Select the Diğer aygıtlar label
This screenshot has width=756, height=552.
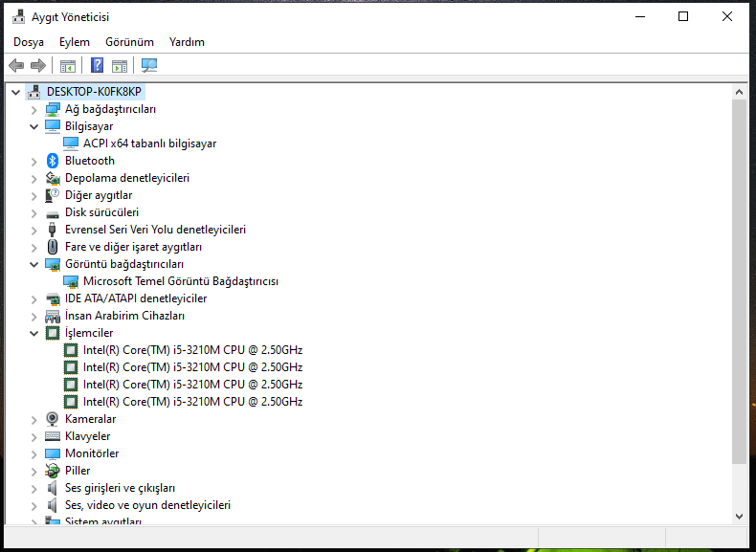pos(99,195)
